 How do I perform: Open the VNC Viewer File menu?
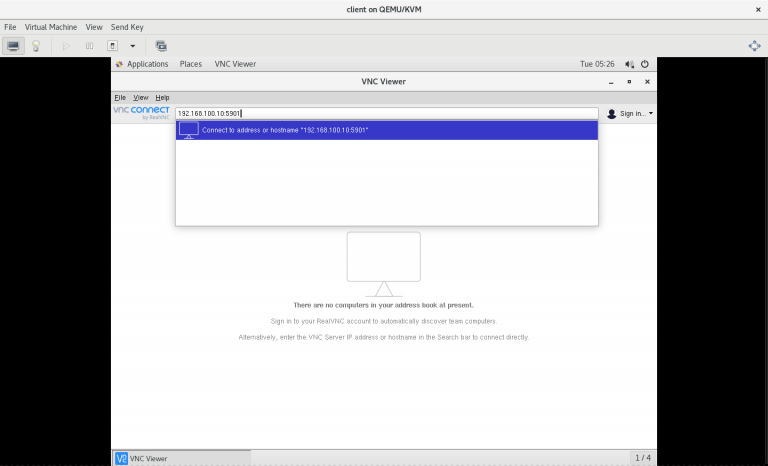pyautogui.click(x=120, y=98)
